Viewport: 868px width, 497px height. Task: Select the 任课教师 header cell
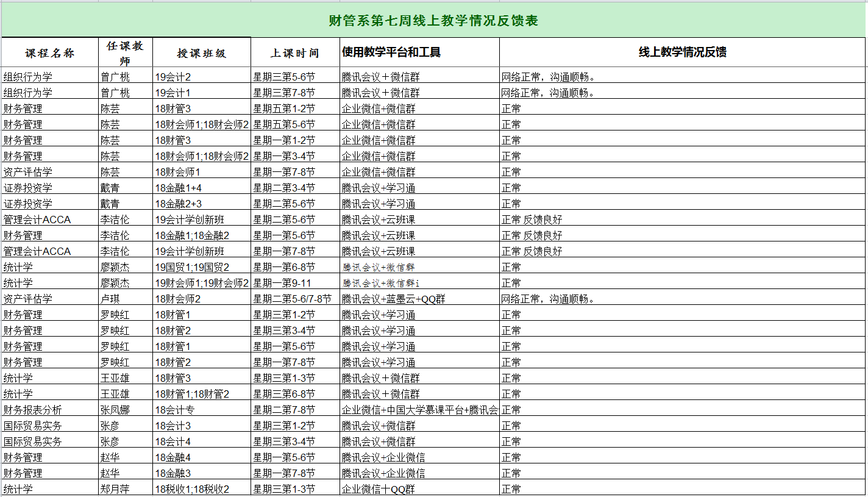point(125,53)
